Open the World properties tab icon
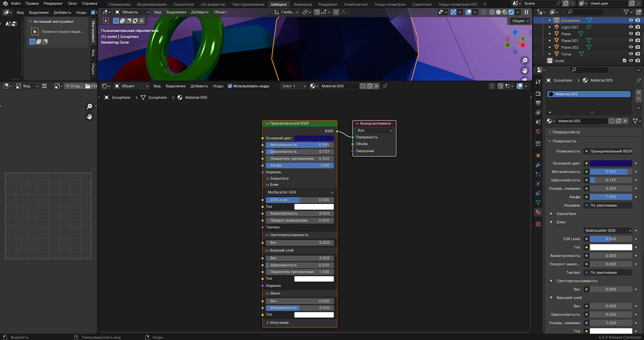This screenshot has height=340, width=644. [538, 131]
